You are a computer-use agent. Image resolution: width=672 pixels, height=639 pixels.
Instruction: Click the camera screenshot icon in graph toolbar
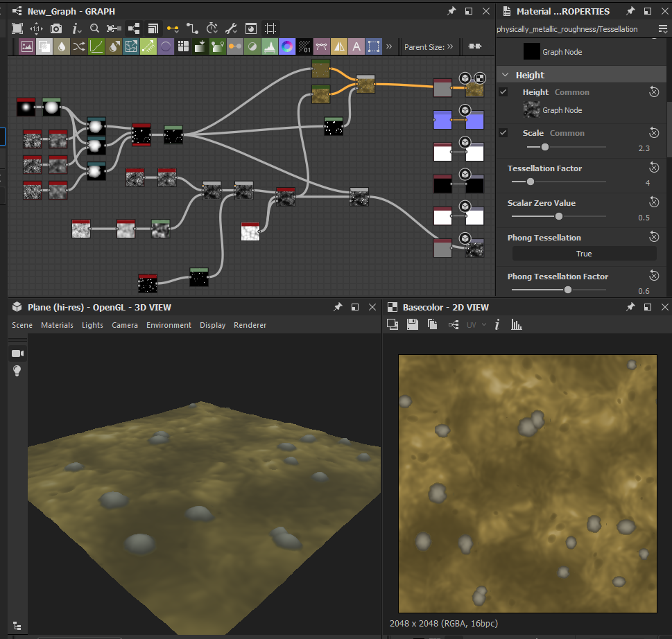click(56, 28)
